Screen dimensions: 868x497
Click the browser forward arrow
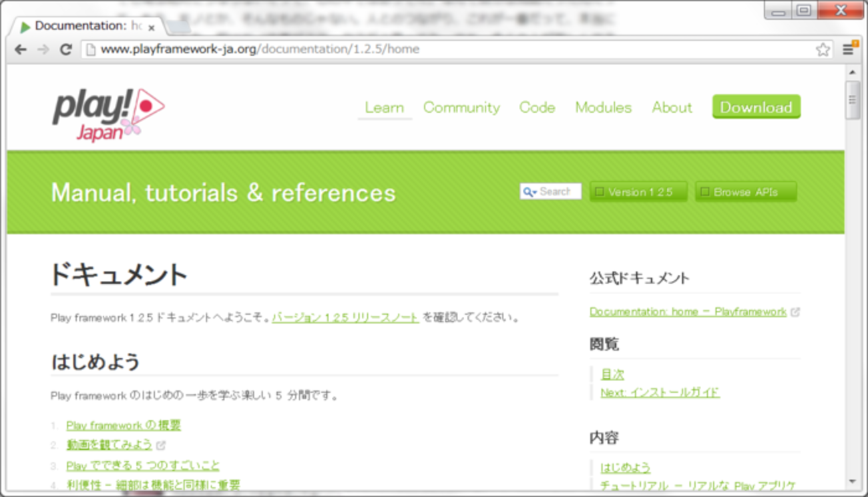click(x=43, y=49)
